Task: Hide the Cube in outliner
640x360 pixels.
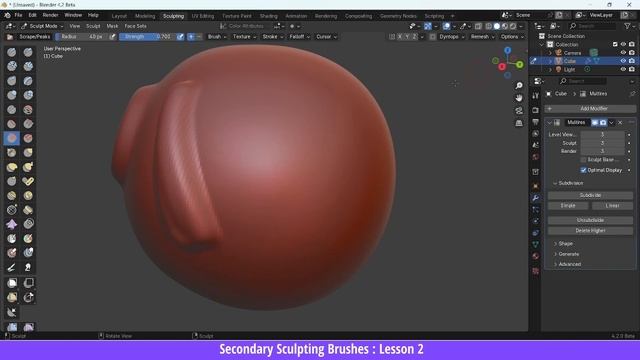Action: click(x=623, y=61)
